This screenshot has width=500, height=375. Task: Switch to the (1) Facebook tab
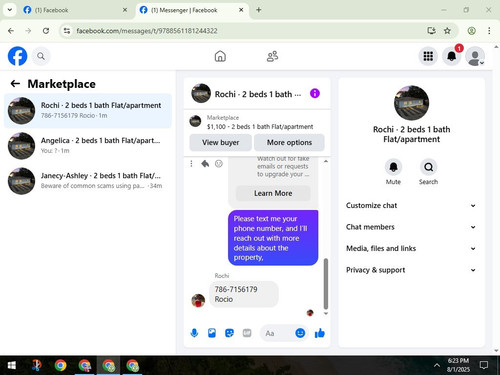click(x=75, y=10)
